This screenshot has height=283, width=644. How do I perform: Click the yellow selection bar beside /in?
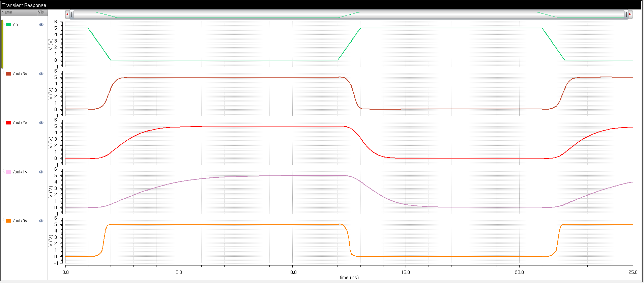(x=2, y=44)
